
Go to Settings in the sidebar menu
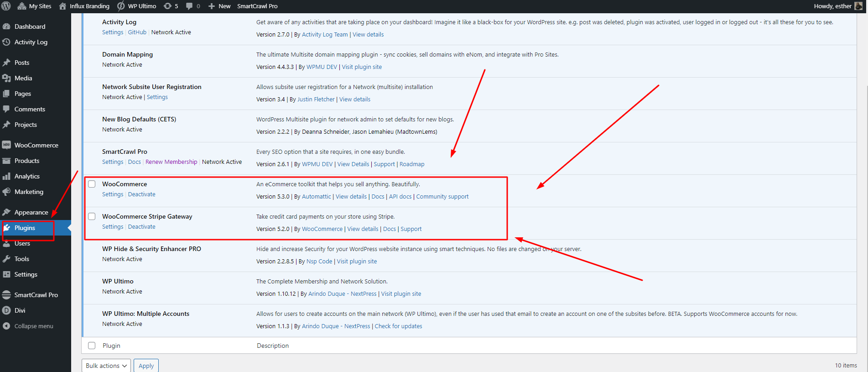tap(26, 274)
